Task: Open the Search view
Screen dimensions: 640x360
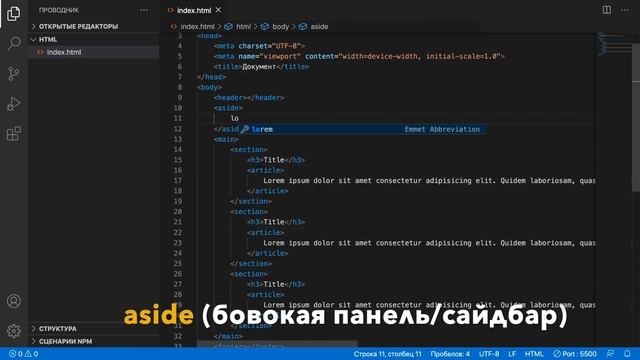Action: point(13,43)
